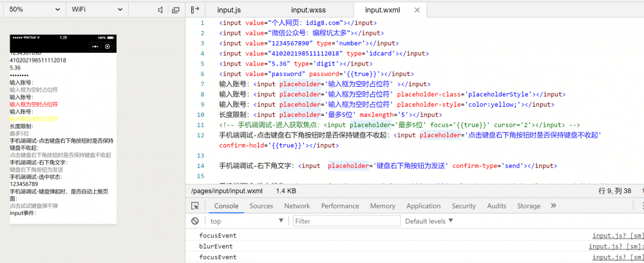644x263 pixels.
Task: Click the detach simulator window icon
Action: pyautogui.click(x=176, y=10)
